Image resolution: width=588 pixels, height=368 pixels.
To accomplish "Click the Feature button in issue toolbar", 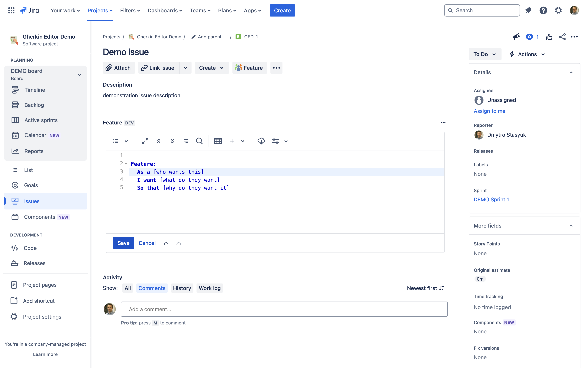I will (x=250, y=68).
